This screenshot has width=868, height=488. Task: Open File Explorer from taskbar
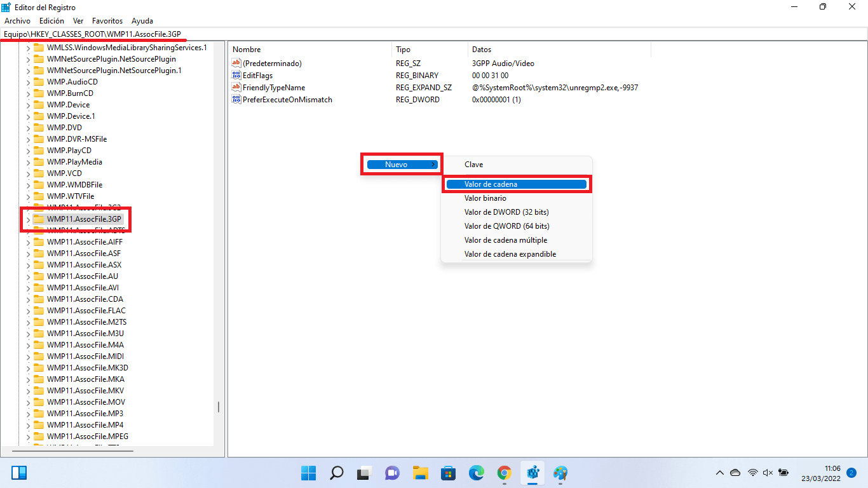point(420,473)
